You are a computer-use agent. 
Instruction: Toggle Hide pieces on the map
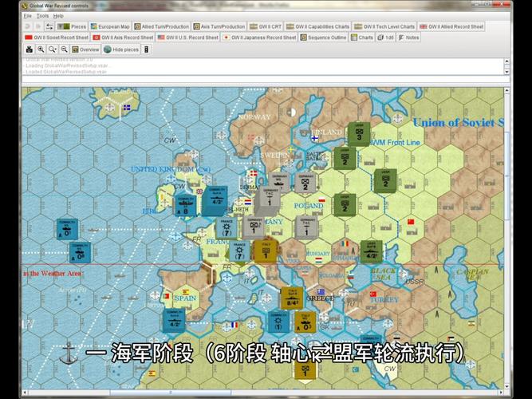(121, 49)
